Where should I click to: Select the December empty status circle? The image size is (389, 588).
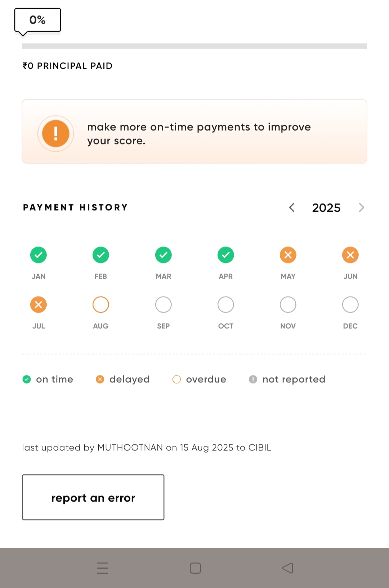tap(350, 305)
